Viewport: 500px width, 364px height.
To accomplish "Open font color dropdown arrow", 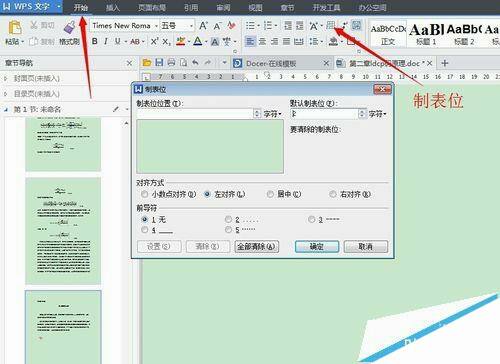I will (x=206, y=42).
